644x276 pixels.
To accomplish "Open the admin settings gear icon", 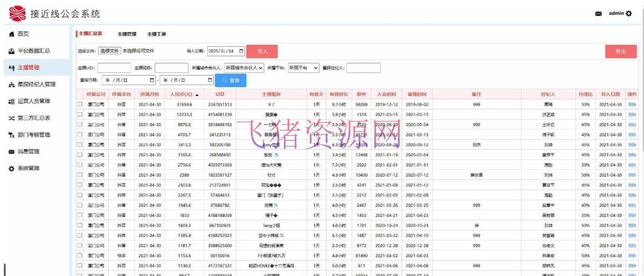I will tap(629, 13).
